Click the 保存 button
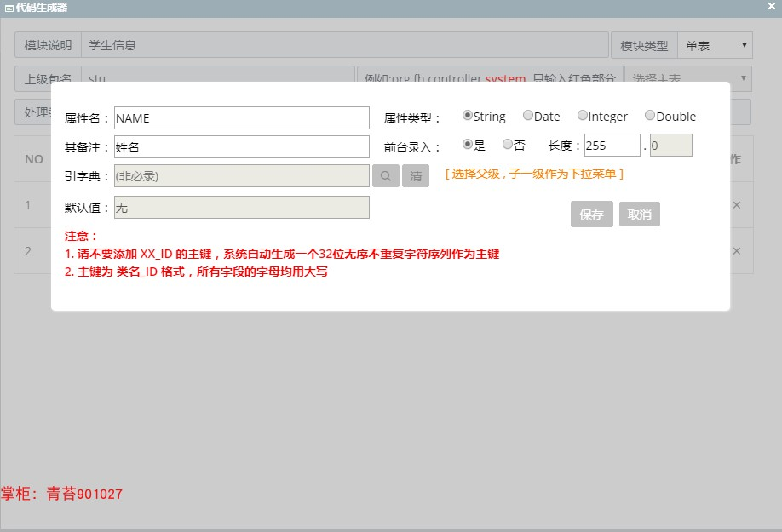Viewport: 782px width, 532px height. click(591, 215)
